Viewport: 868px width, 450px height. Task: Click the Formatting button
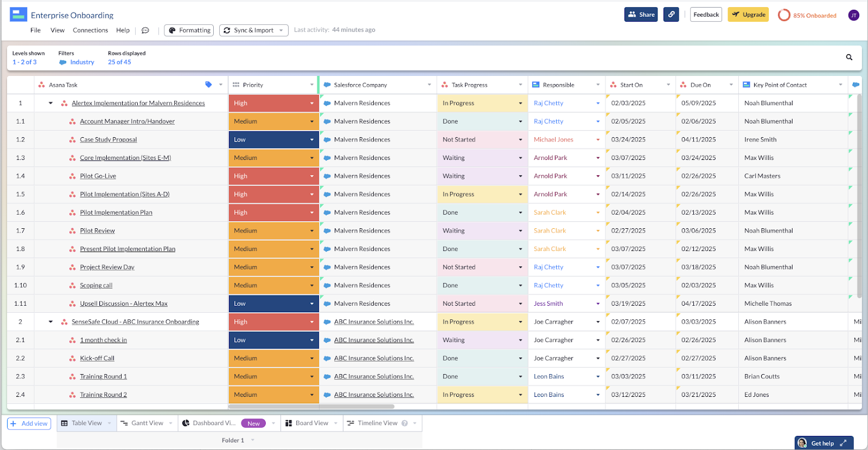click(x=189, y=30)
